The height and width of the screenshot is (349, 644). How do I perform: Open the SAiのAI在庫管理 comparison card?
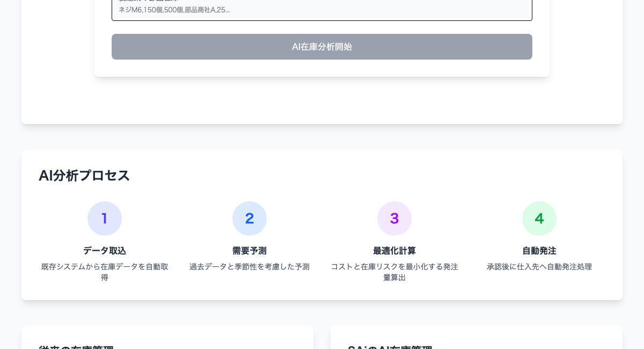[x=477, y=338]
